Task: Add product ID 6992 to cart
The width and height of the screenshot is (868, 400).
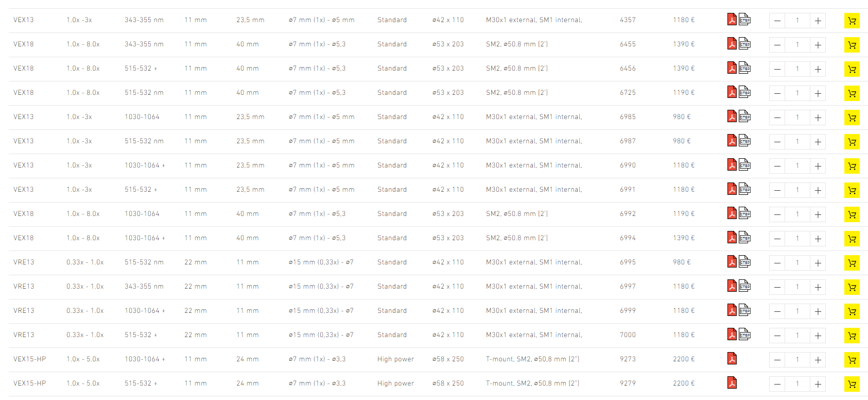Action: (x=852, y=214)
